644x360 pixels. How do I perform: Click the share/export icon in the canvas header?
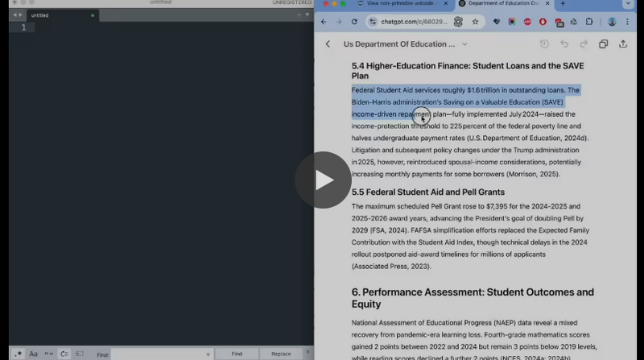click(x=623, y=44)
